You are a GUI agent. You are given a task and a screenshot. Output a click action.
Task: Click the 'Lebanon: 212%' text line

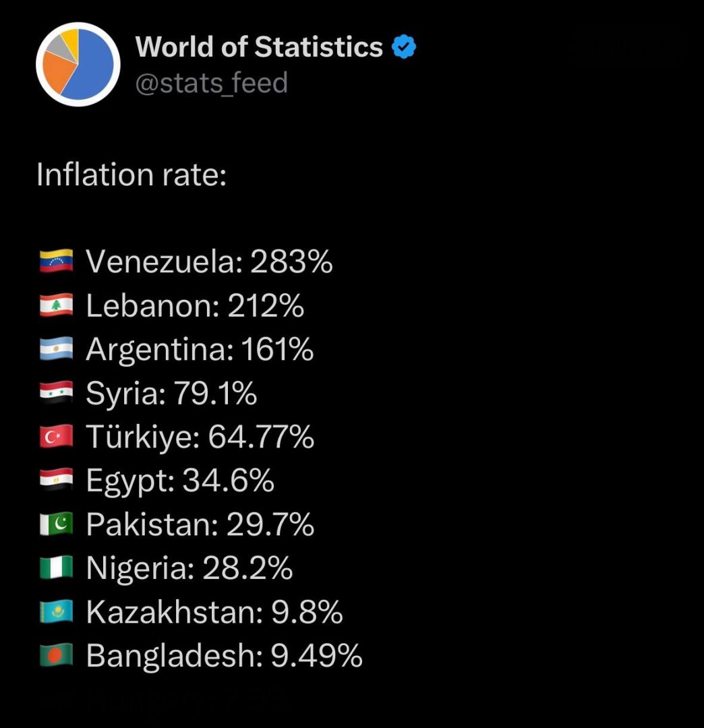195,305
